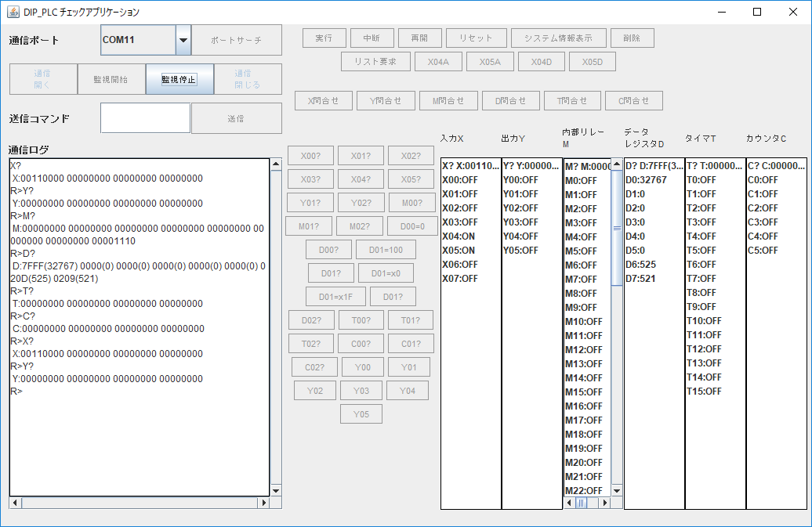Click the ポートサーチ button
This screenshot has height=527, width=812.
pyautogui.click(x=236, y=40)
